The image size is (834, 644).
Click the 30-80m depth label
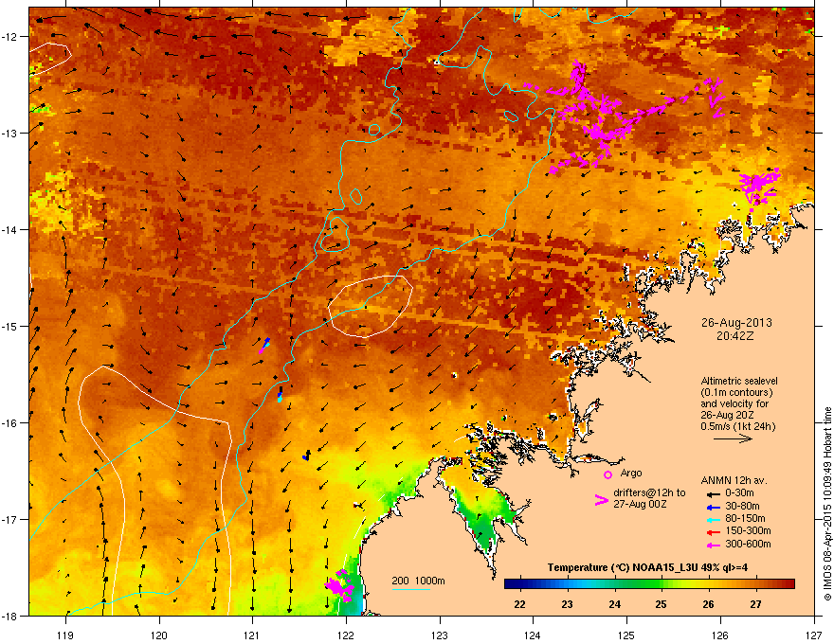[x=742, y=506]
